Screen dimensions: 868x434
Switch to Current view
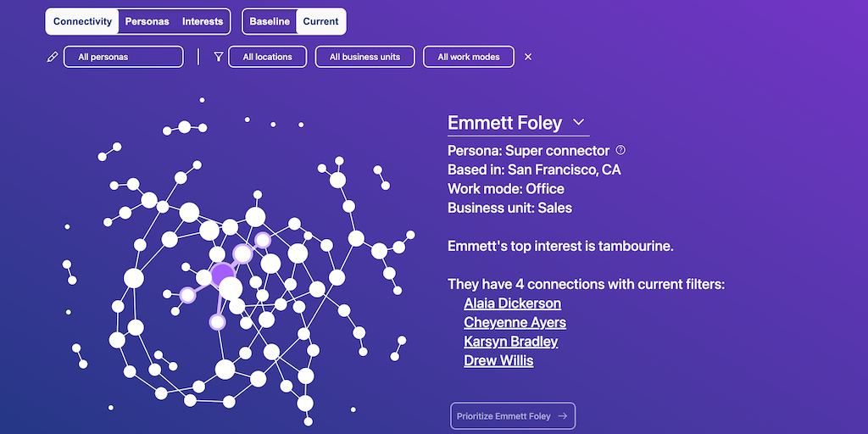click(x=320, y=21)
